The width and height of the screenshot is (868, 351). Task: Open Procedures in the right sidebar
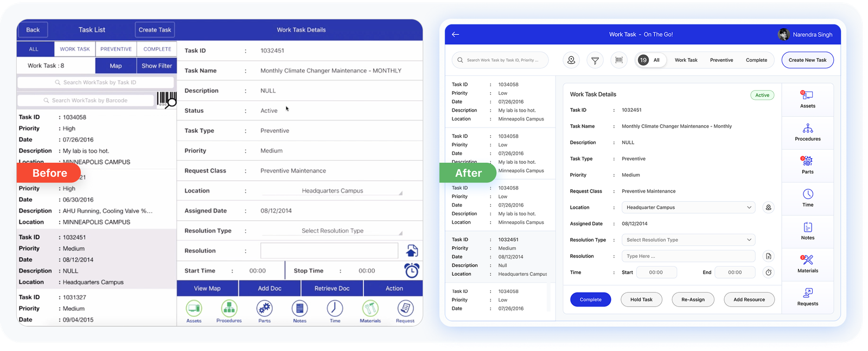point(807,132)
